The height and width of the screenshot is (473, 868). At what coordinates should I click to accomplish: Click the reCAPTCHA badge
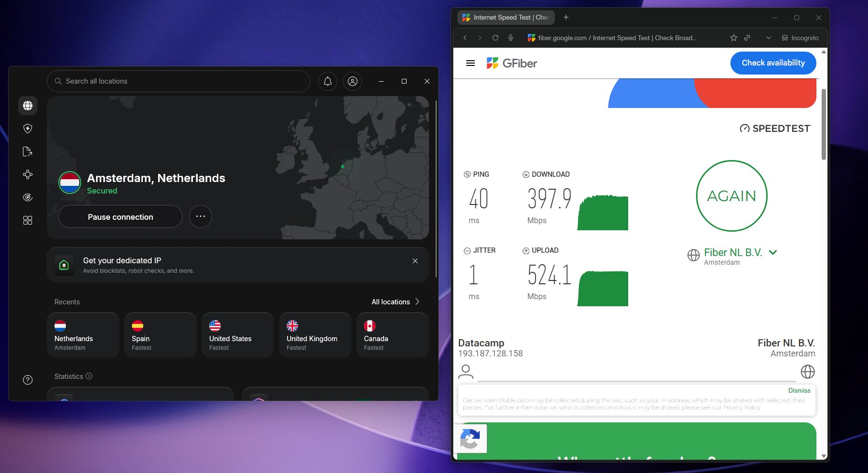(x=470, y=438)
